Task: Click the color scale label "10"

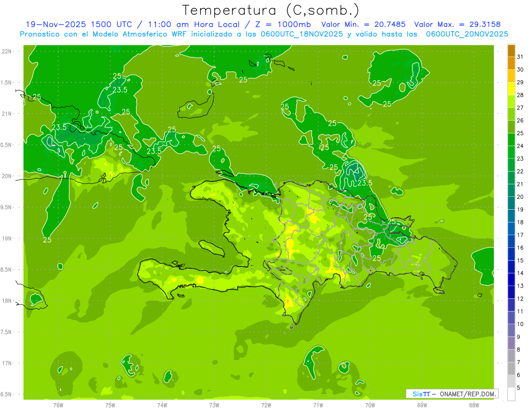Action: 520,324
